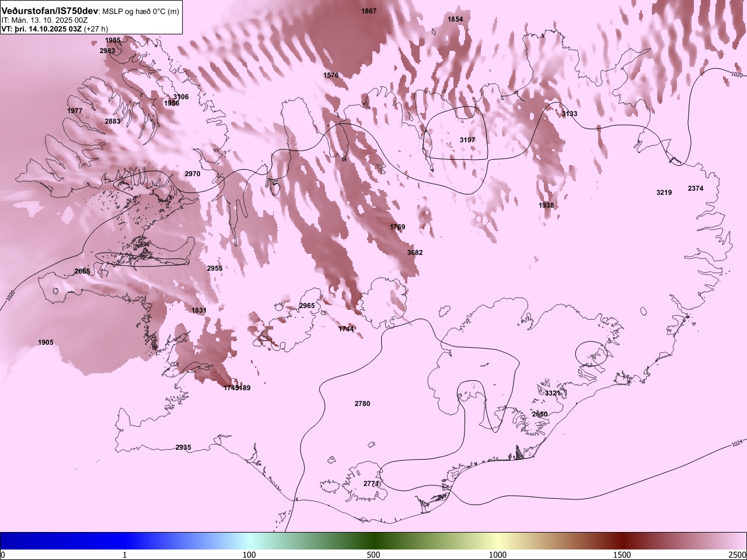
Task: Select the '(+27 h)' forecast offset text
Action: pyautogui.click(x=96, y=29)
